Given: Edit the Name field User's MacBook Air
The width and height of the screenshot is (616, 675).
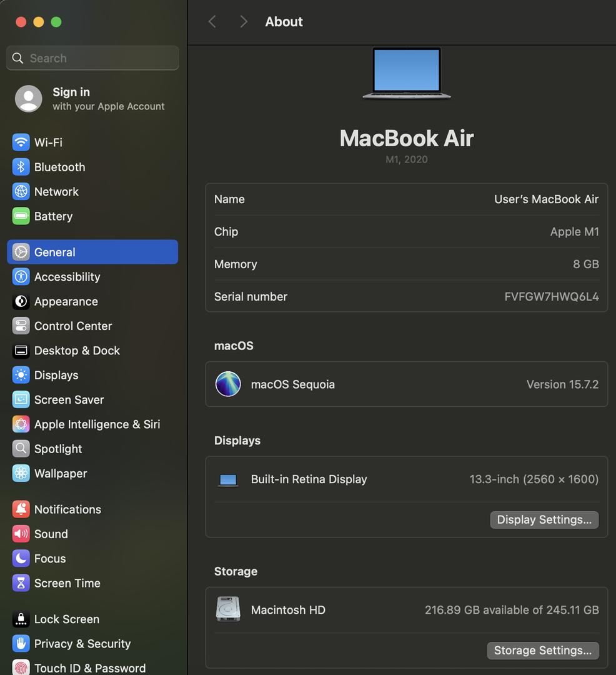Looking at the screenshot, I should tap(545, 199).
